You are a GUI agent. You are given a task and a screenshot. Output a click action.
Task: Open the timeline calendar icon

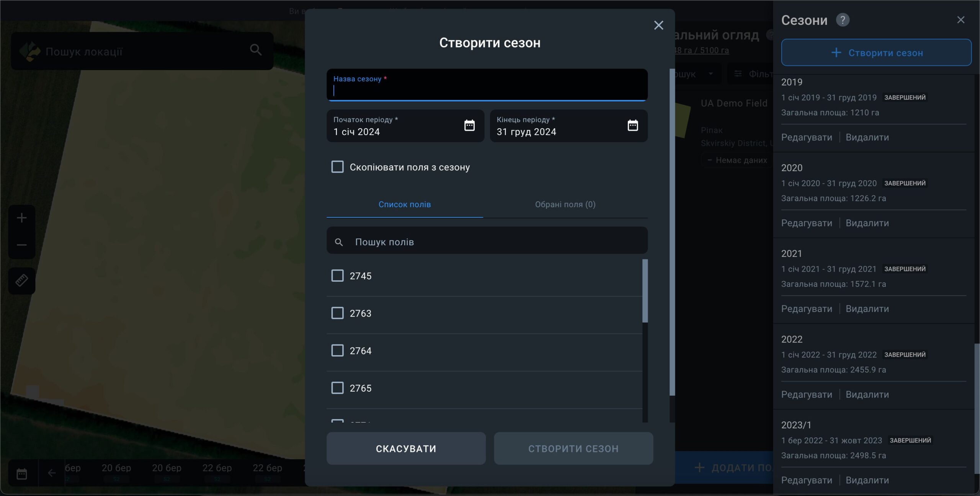pos(22,474)
